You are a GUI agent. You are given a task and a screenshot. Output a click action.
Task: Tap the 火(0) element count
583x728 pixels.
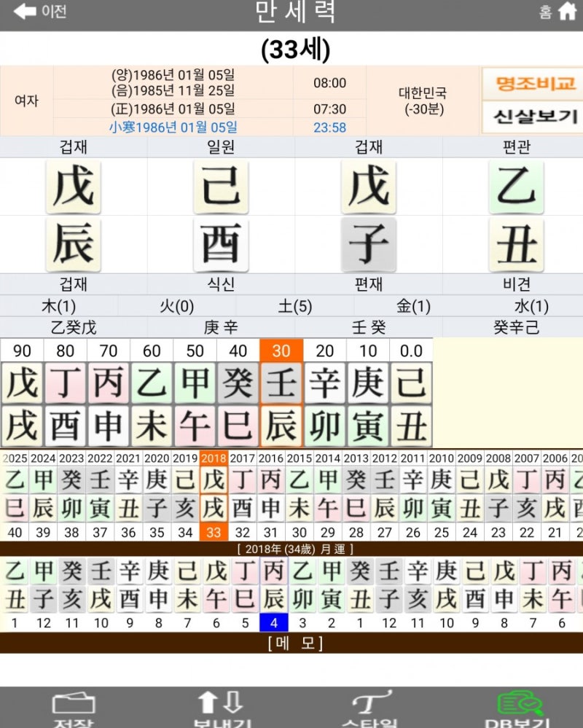pos(176,306)
